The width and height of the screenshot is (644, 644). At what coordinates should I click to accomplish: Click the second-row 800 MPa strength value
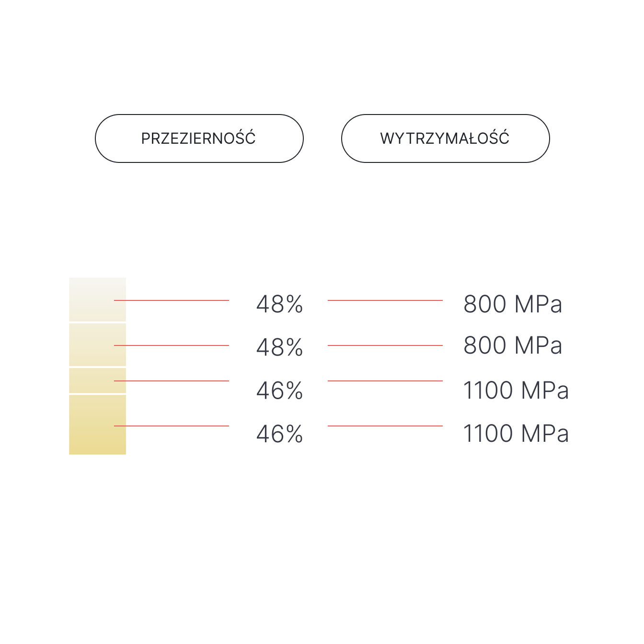tap(513, 345)
